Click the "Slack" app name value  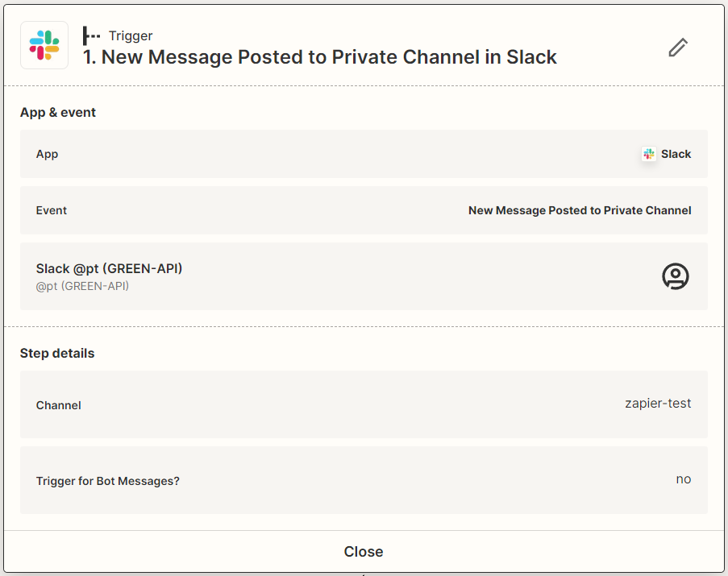(x=676, y=154)
